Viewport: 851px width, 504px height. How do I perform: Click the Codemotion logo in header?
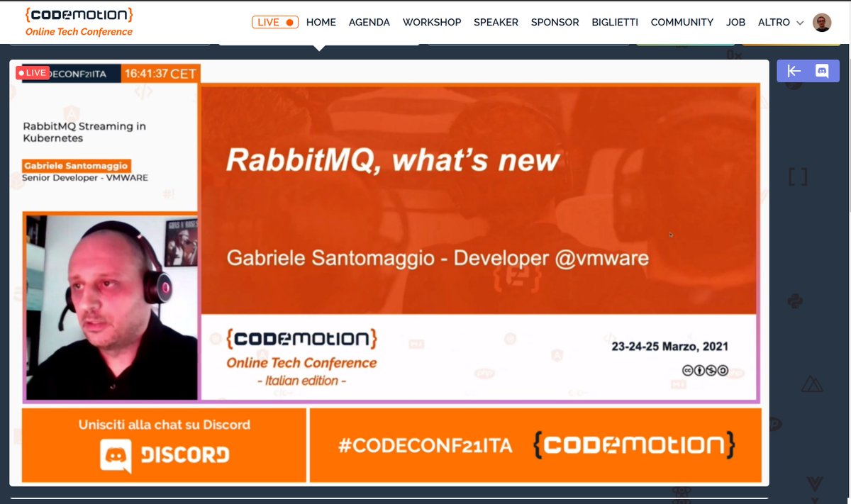coord(79,14)
